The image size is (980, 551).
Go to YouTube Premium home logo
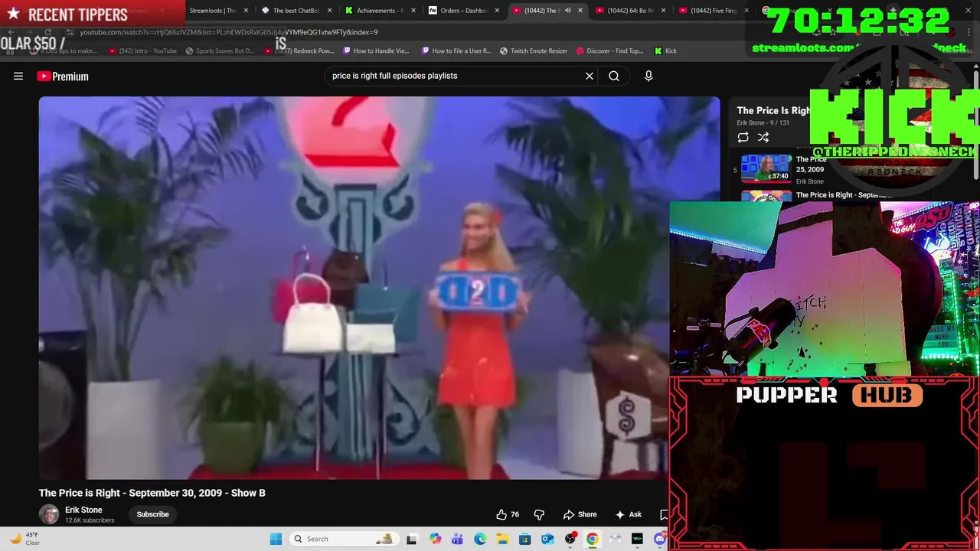(x=63, y=76)
